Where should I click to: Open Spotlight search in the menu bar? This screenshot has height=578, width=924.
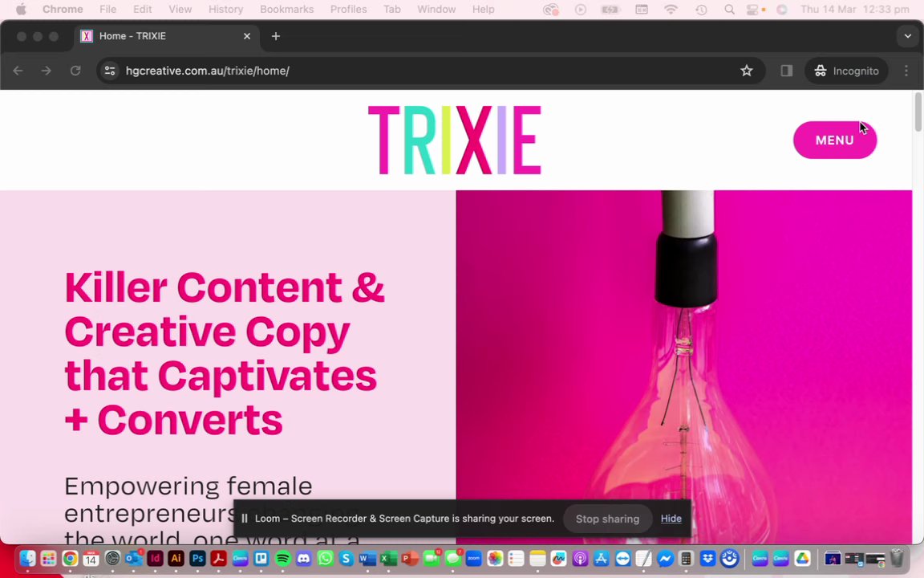pyautogui.click(x=730, y=10)
